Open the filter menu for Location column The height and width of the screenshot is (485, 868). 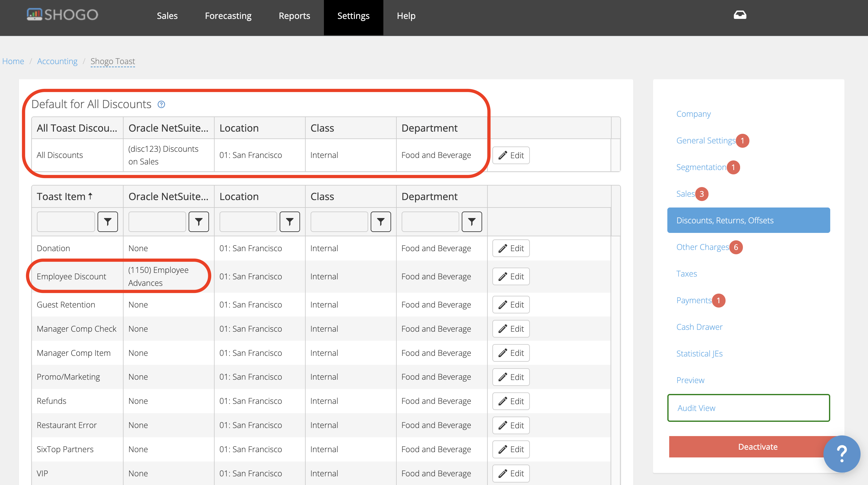pos(290,221)
